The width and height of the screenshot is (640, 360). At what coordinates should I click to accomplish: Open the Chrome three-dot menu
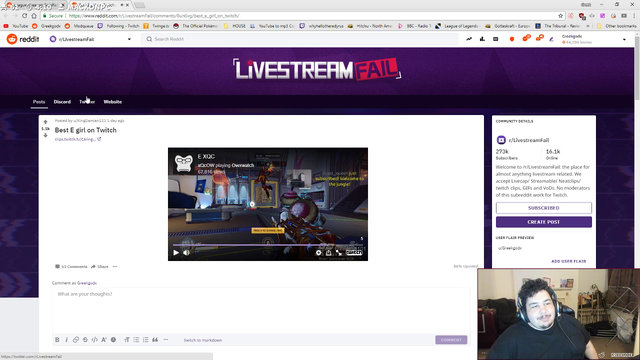[x=635, y=16]
